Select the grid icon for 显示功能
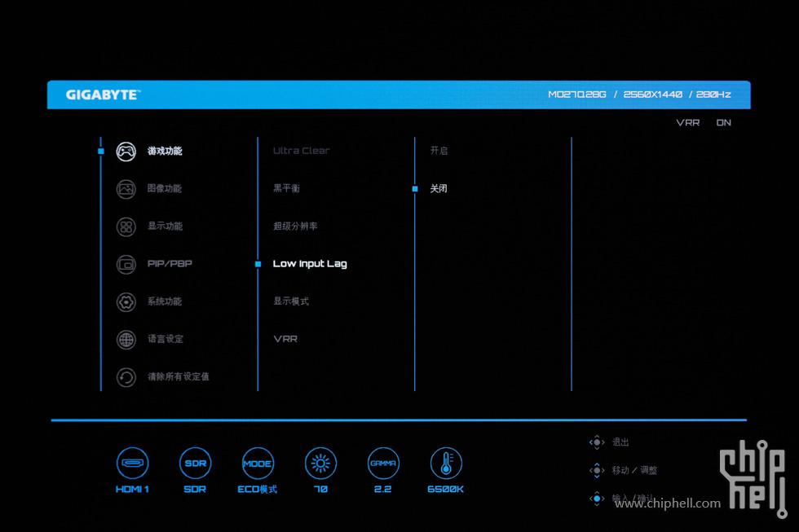This screenshot has width=799, height=532. coord(126,226)
